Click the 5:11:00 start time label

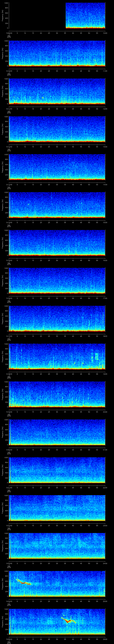click(x=9, y=109)
